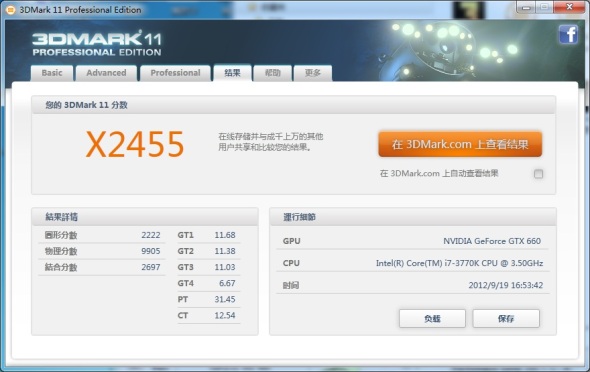
Task: Close the 3DMark 11 window
Action: tap(569, 7)
